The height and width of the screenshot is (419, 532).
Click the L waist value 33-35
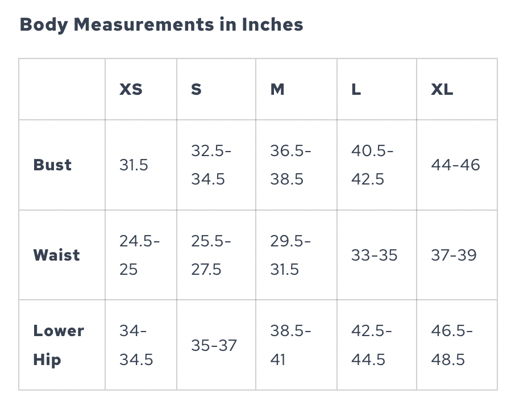pos(374,255)
